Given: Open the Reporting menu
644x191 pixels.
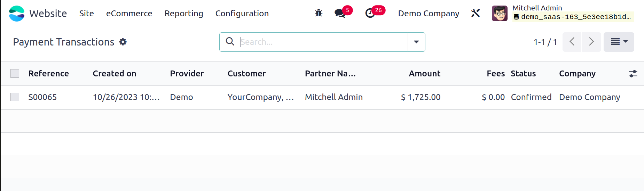Looking at the screenshot, I should coord(184,14).
